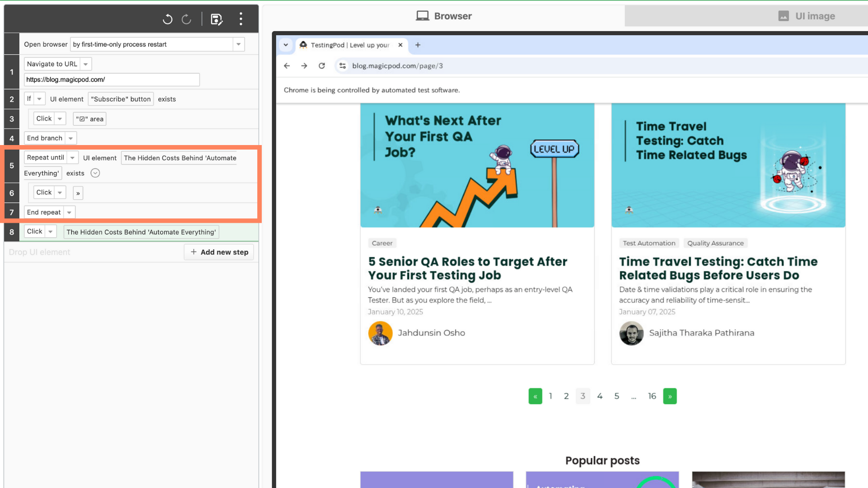Click the undo icon in the editor toolbar
Screen dimensions: 868x488
click(x=168, y=19)
